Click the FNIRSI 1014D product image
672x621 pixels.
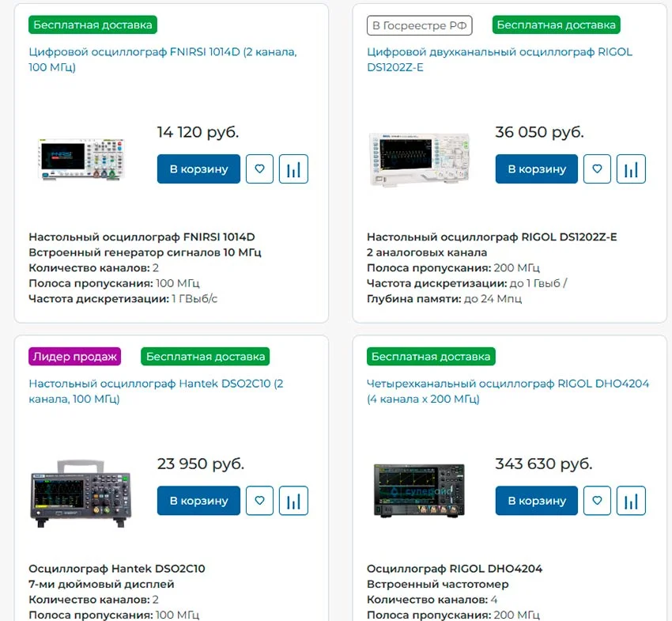tap(81, 160)
